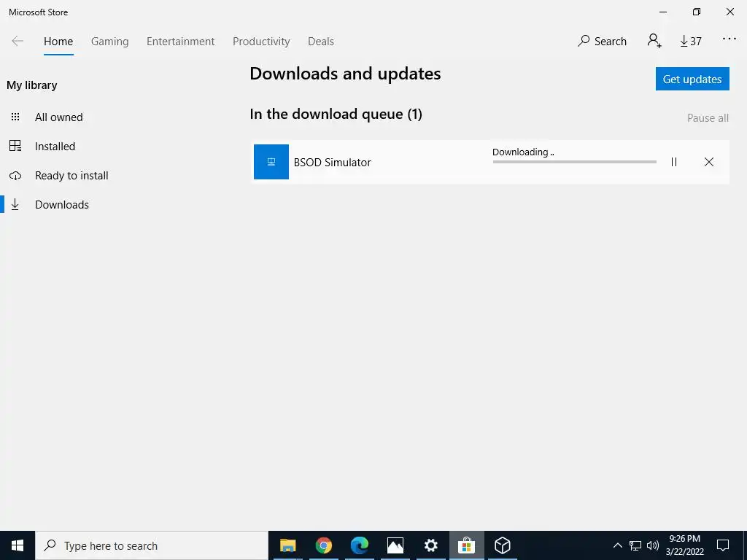
Task: Click the Microsoft Store taskbar icon
Action: (x=466, y=545)
